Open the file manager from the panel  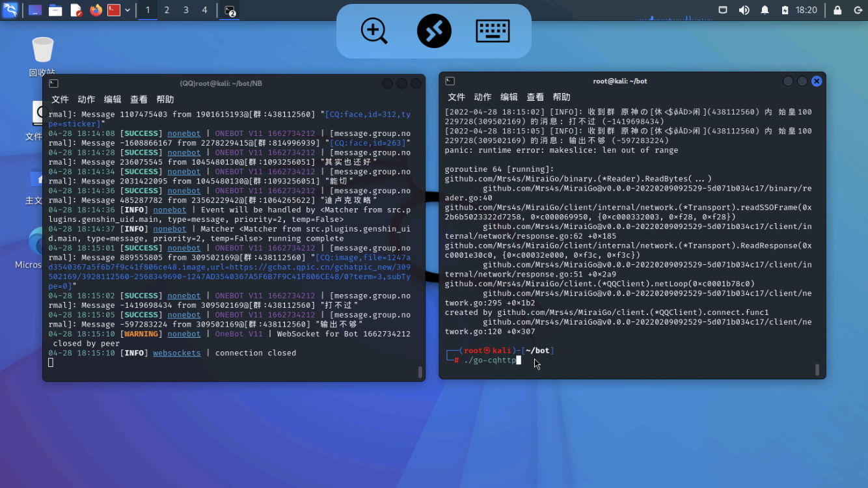[x=55, y=10]
